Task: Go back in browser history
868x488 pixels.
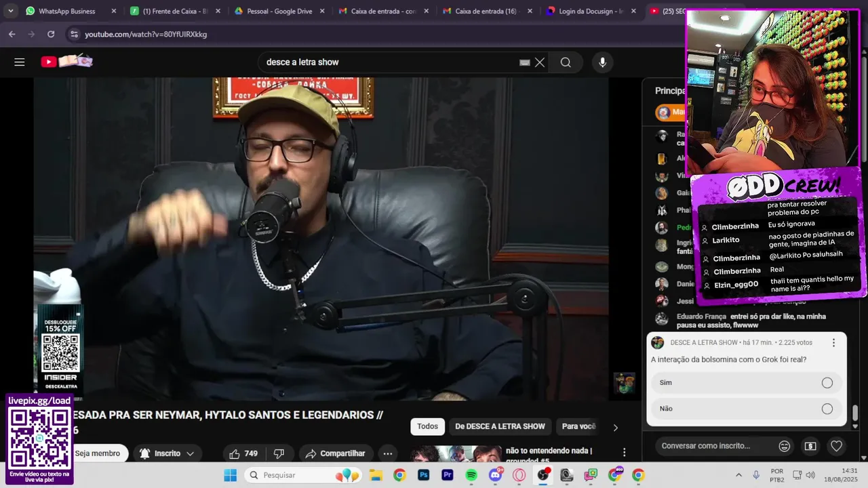Action: pos(12,34)
